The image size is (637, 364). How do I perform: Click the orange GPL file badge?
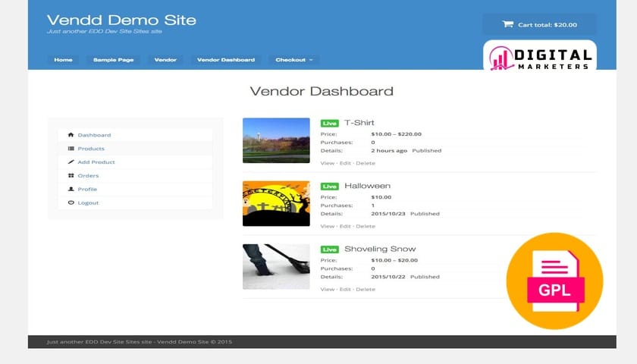point(554,281)
